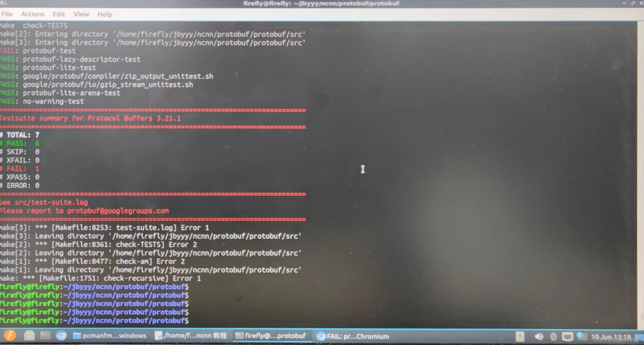Select the PASS count display area
The image size is (644, 345).
(x=20, y=143)
